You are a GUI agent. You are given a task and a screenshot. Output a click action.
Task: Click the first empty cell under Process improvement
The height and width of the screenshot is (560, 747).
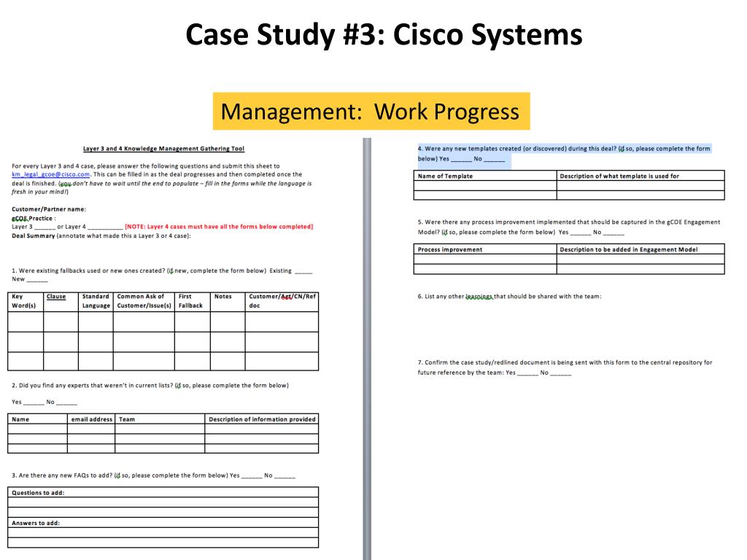[x=485, y=259]
